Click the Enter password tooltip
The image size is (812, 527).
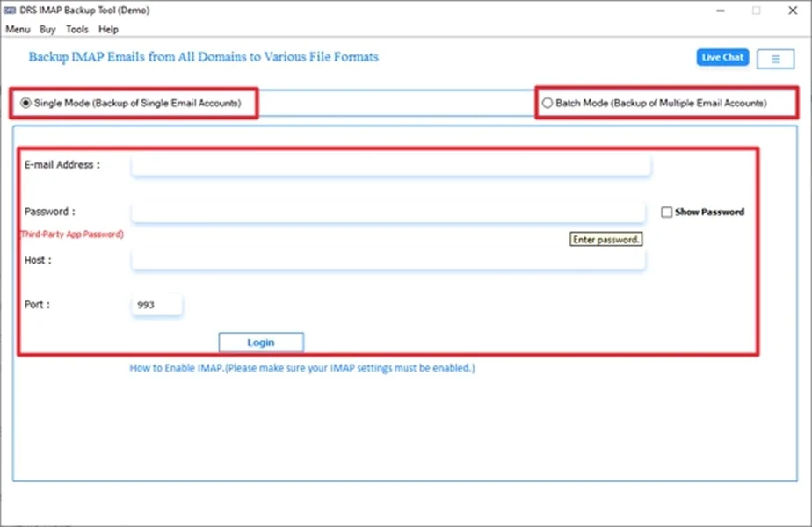[x=605, y=238]
